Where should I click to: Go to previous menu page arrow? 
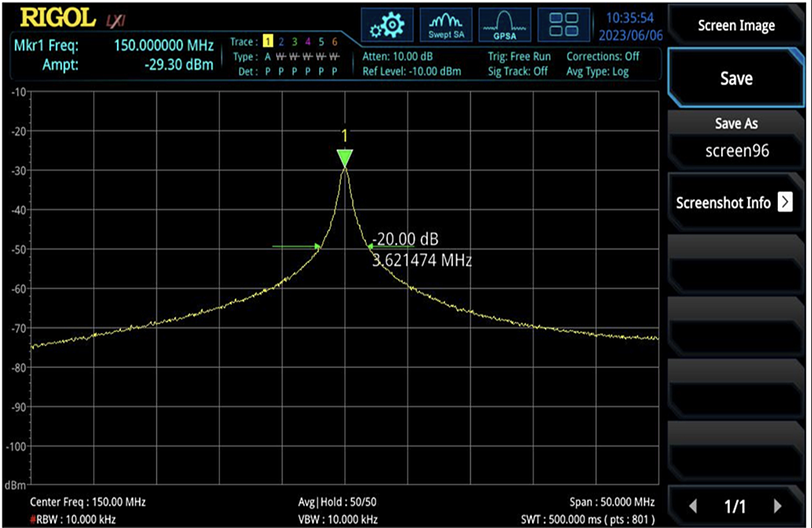(x=693, y=506)
